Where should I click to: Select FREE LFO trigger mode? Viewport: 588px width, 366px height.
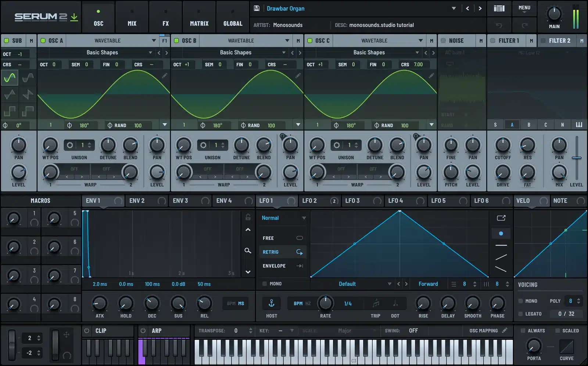coord(283,238)
